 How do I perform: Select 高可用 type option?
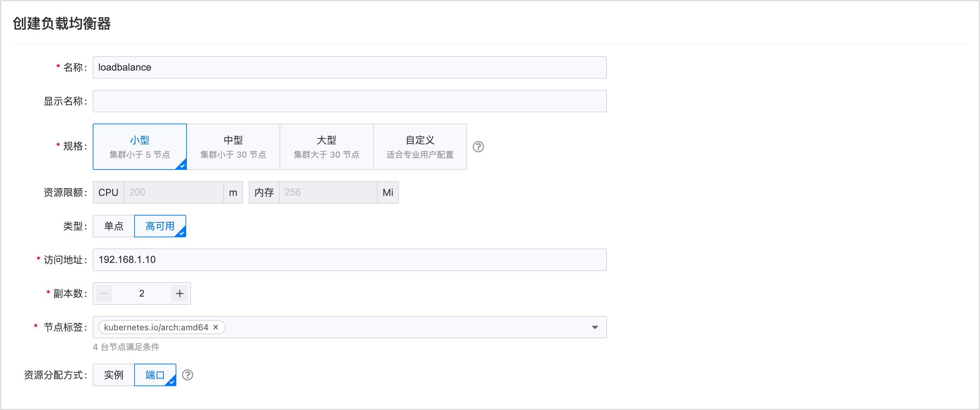[160, 226]
